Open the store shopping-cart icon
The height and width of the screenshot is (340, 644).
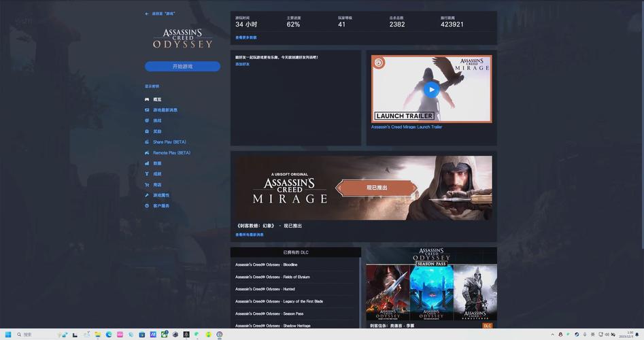tap(147, 184)
